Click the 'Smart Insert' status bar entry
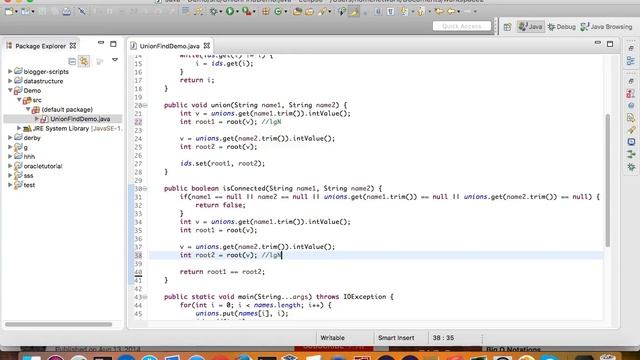This screenshot has height=360, width=640. click(396, 338)
